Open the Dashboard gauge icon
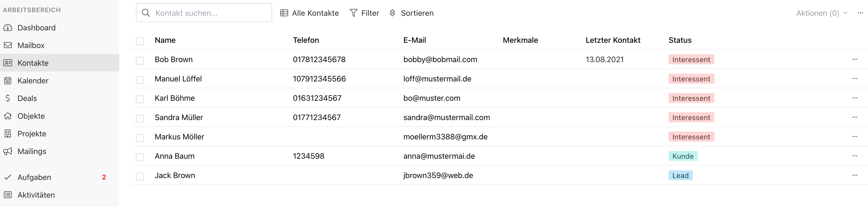 (8, 28)
